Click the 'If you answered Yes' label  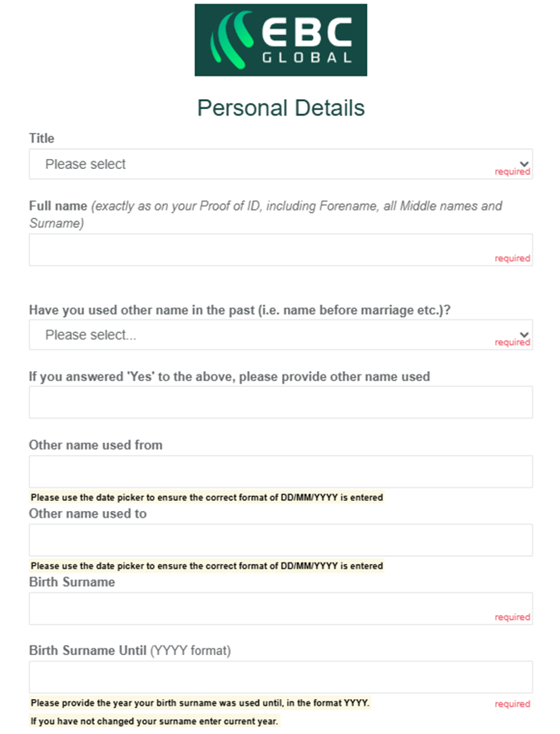(229, 376)
